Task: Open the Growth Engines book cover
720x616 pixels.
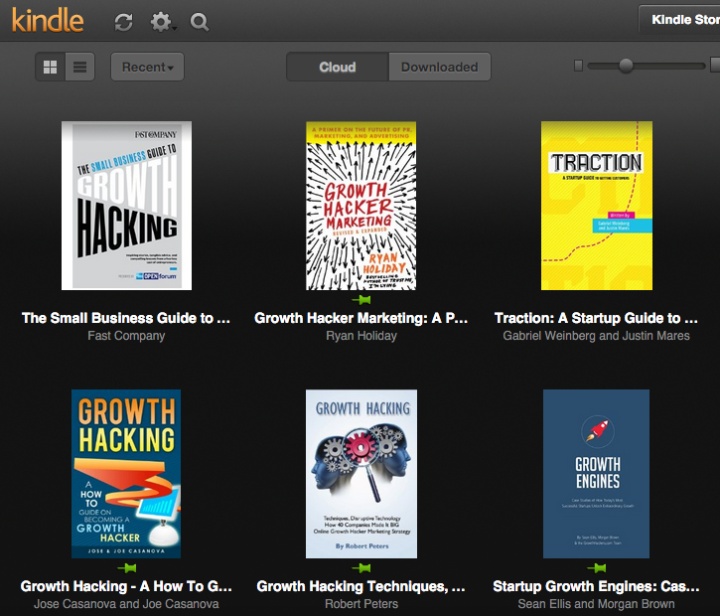Action: (596, 474)
